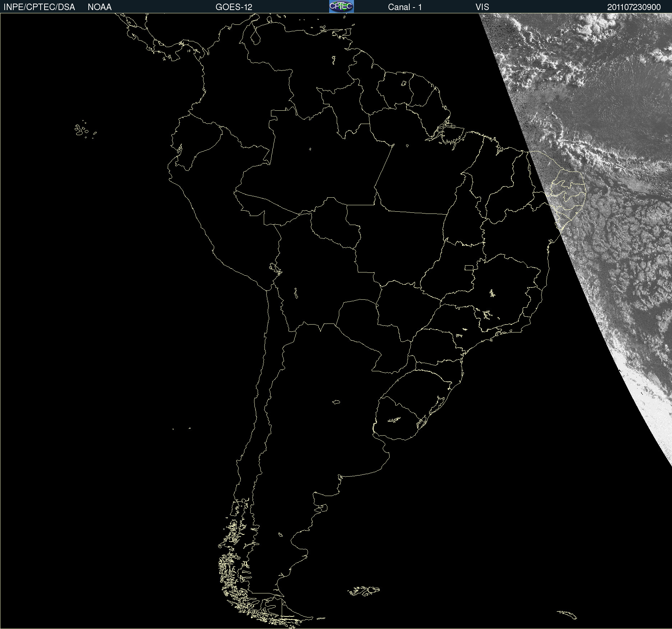Image resolution: width=672 pixels, height=629 pixels.
Task: Click the 201107230900 timestamp
Action: (x=634, y=7)
